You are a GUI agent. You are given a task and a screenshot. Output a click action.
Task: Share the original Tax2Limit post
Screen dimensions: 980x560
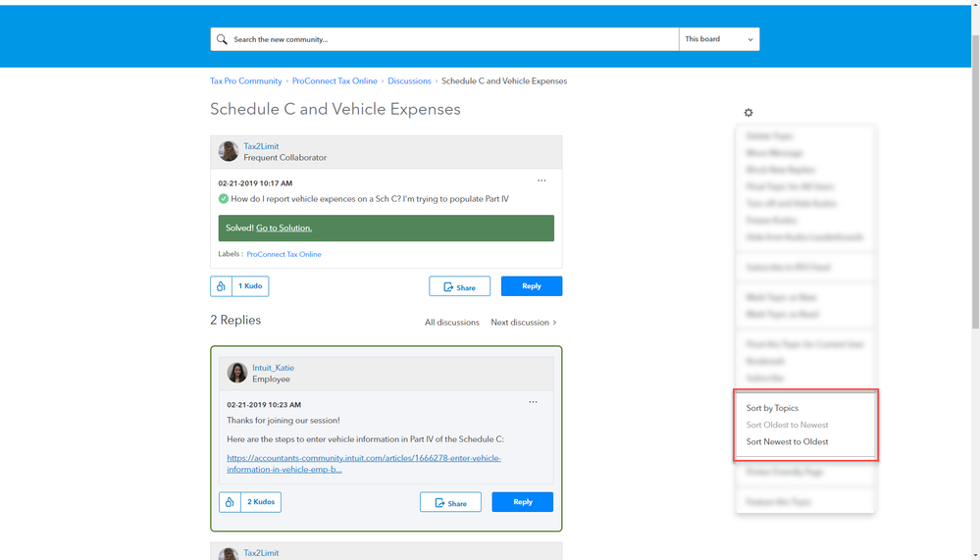click(459, 286)
